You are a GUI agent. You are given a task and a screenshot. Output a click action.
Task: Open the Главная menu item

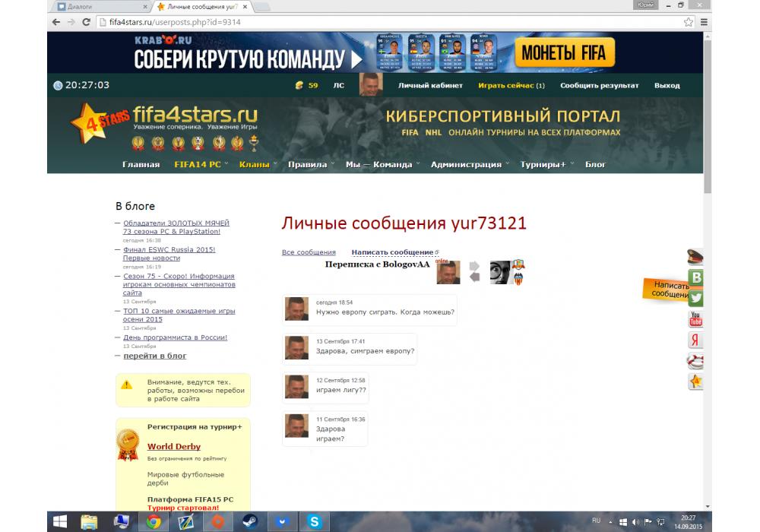click(x=141, y=164)
